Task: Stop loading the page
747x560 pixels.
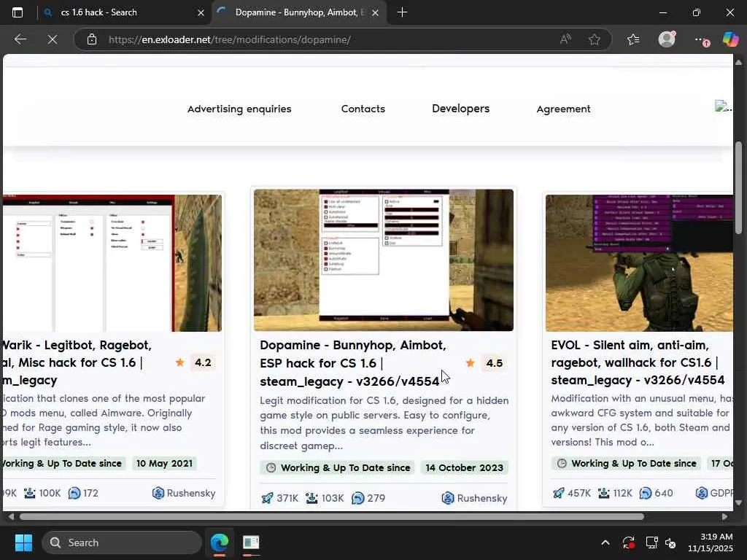Action: coord(53,39)
